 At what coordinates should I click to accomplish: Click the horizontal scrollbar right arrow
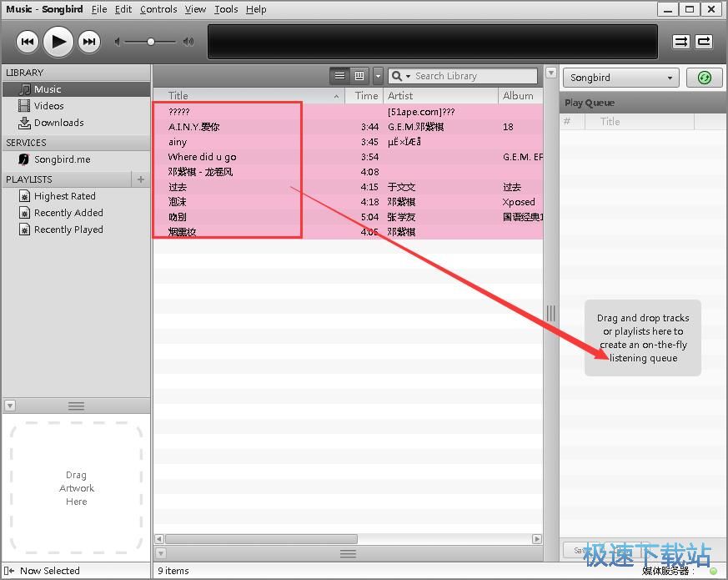pyautogui.click(x=537, y=539)
